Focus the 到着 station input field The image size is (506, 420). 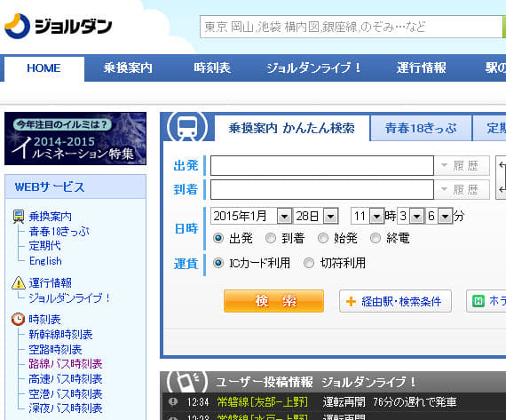click(321, 189)
